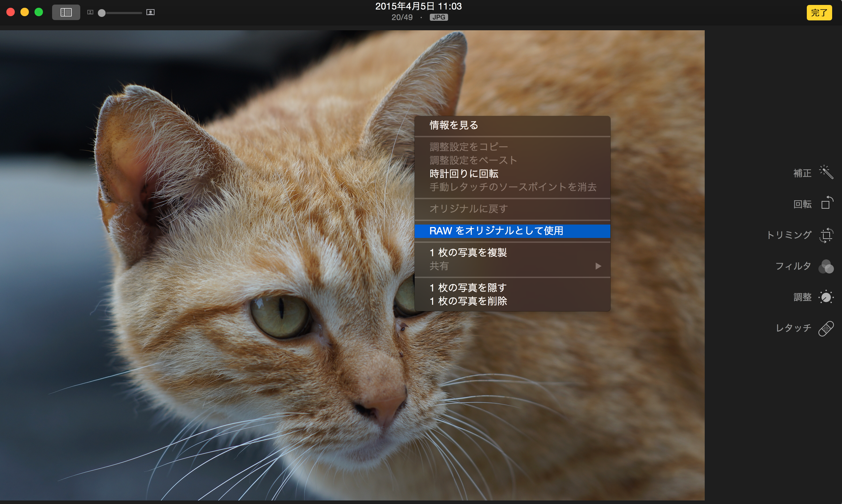The width and height of the screenshot is (842, 504).
Task: Click the トリミング label text
Action: 789,235
